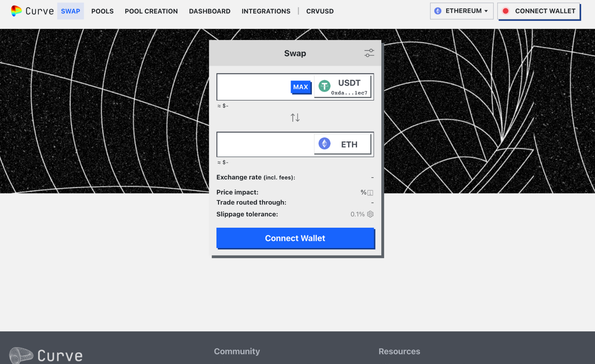Screen dimensions: 595x364
Task: Click the MAX amount button
Action: click(300, 87)
